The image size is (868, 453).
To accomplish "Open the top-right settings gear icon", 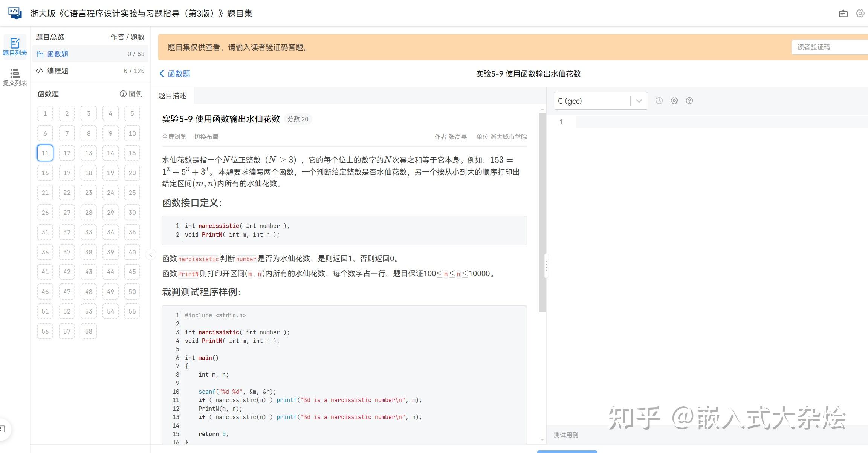I will [860, 13].
